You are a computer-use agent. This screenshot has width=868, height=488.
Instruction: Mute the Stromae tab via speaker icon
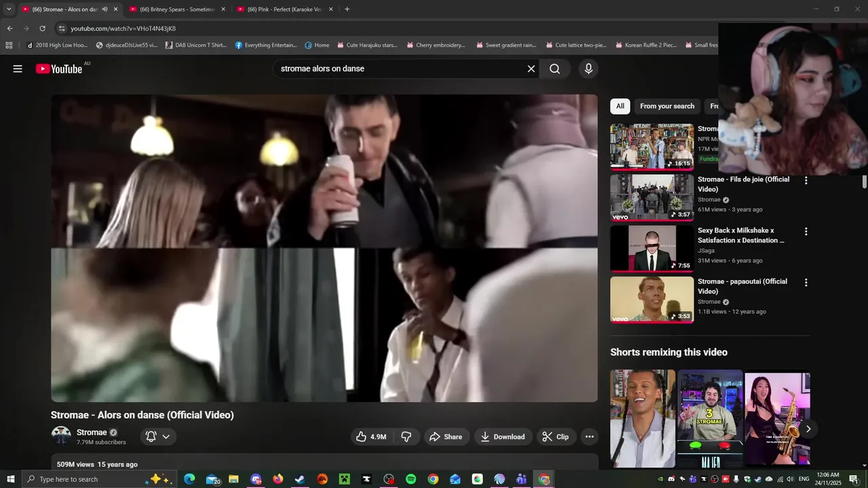coord(104,9)
